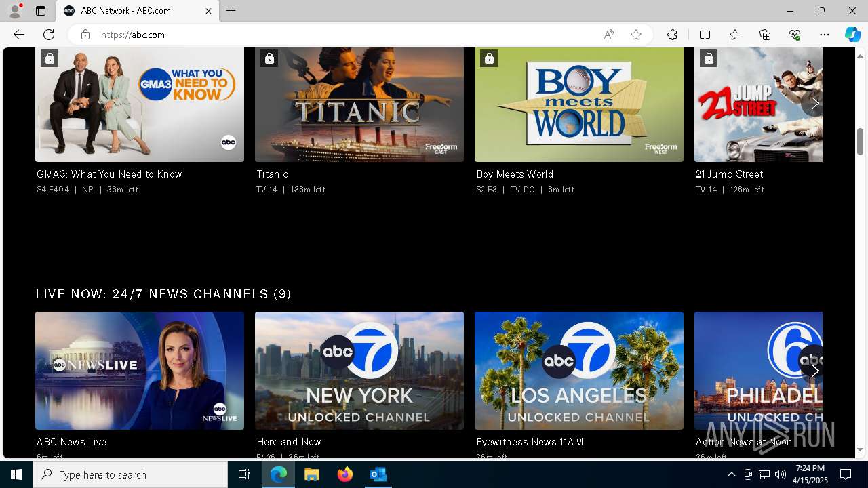
Task: Refresh the ABC.com page
Action: click(49, 35)
